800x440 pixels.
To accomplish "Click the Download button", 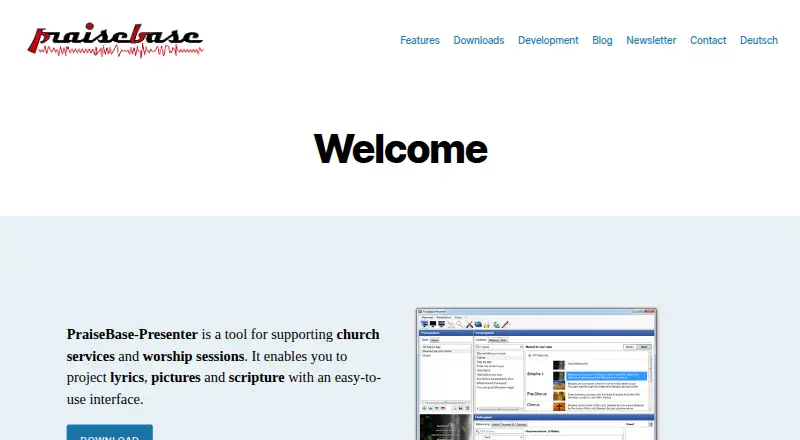I will pyautogui.click(x=110, y=432).
